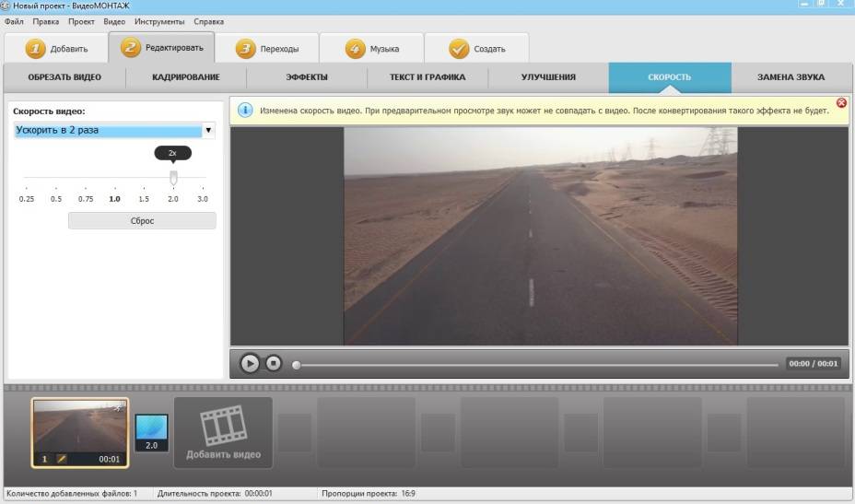Open the Инструменты menu
This screenshot has height=504, width=855.
(x=159, y=21)
